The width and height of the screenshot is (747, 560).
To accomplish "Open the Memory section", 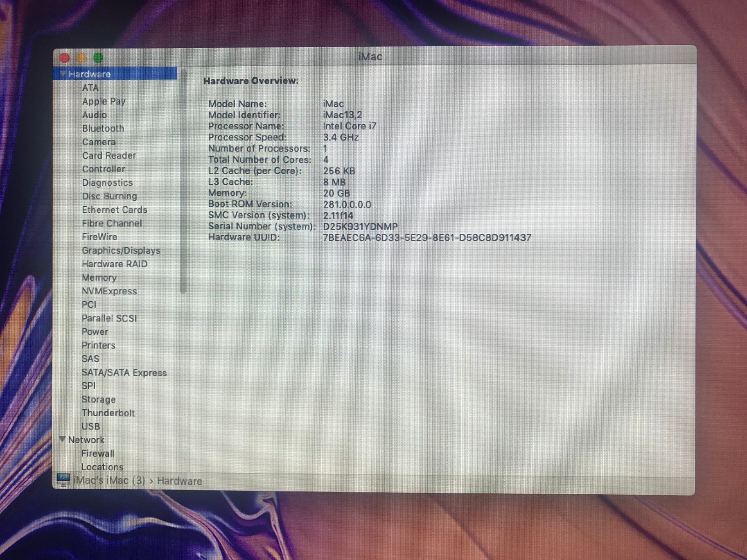I will pyautogui.click(x=99, y=278).
